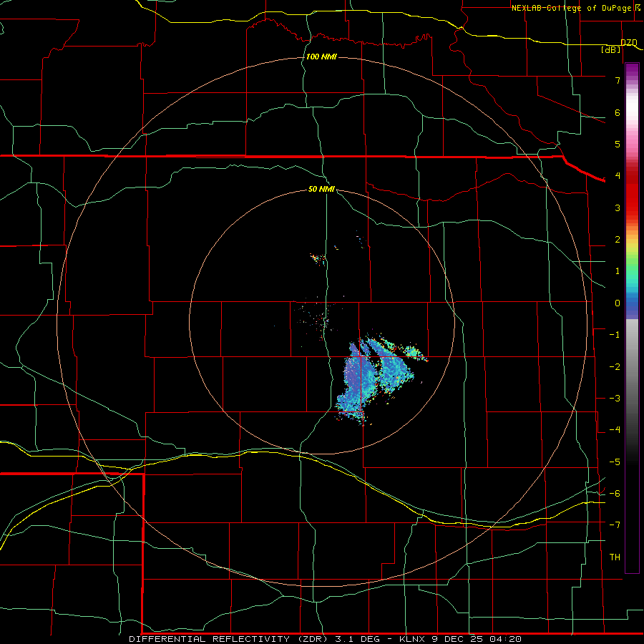This screenshot has width=644, height=644.
Task: Click the 6 tick value on the scale
Action: (618, 112)
